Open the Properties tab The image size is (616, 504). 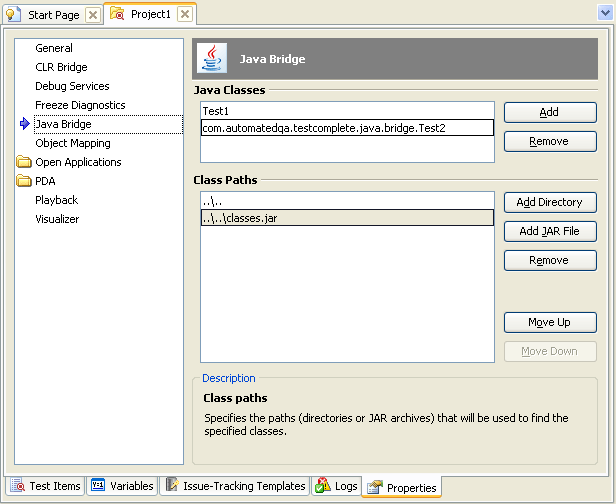[x=402, y=488]
